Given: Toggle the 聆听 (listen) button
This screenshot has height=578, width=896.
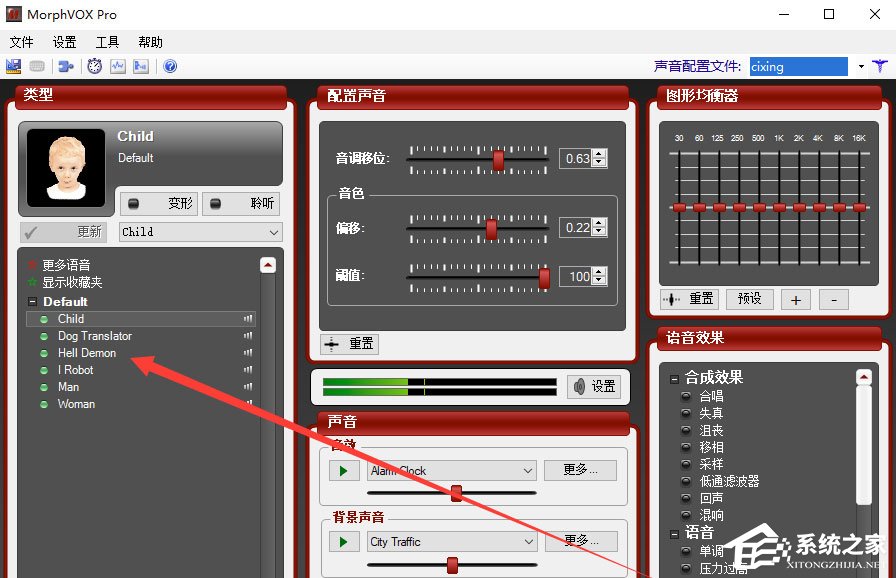Looking at the screenshot, I should coord(241,203).
